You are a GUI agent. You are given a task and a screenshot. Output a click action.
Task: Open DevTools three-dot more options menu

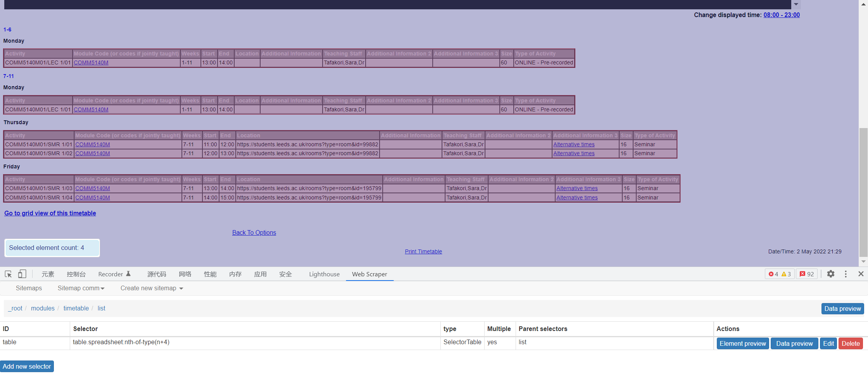point(846,274)
